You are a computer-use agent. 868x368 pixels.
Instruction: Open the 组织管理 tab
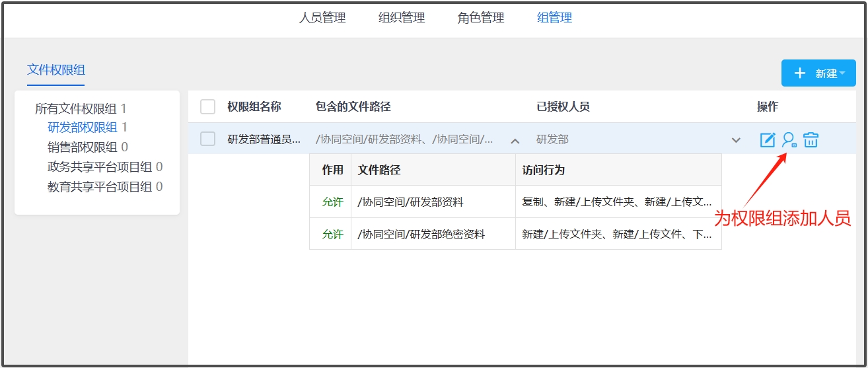402,18
